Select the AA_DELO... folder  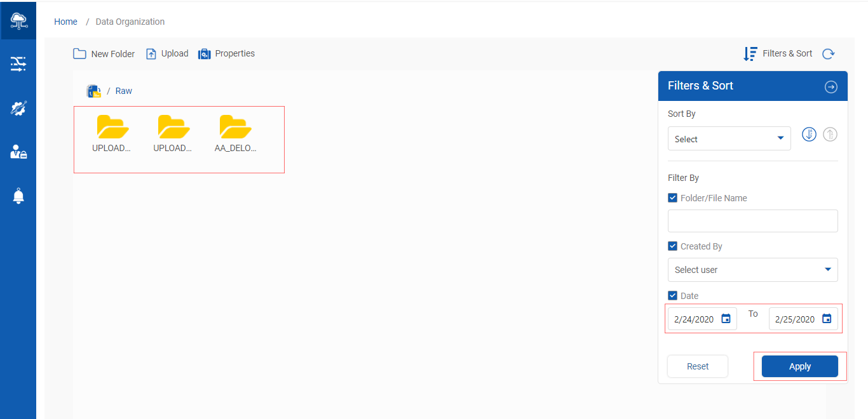(x=235, y=134)
